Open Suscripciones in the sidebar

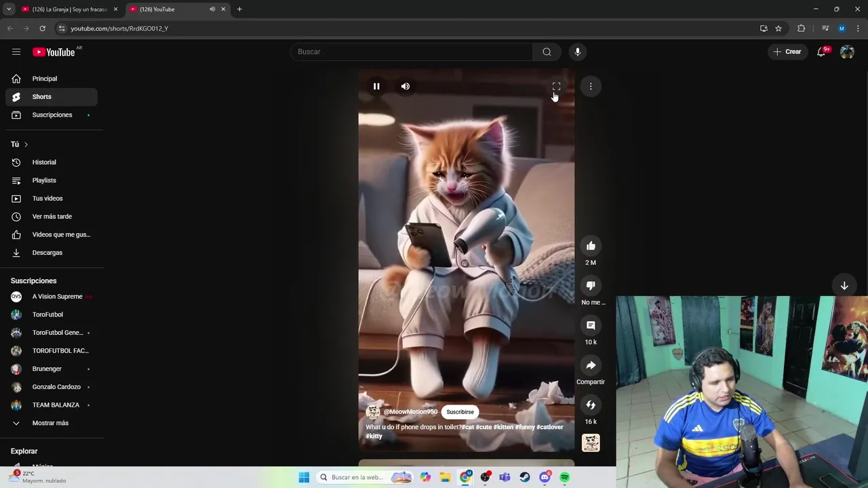coord(52,115)
